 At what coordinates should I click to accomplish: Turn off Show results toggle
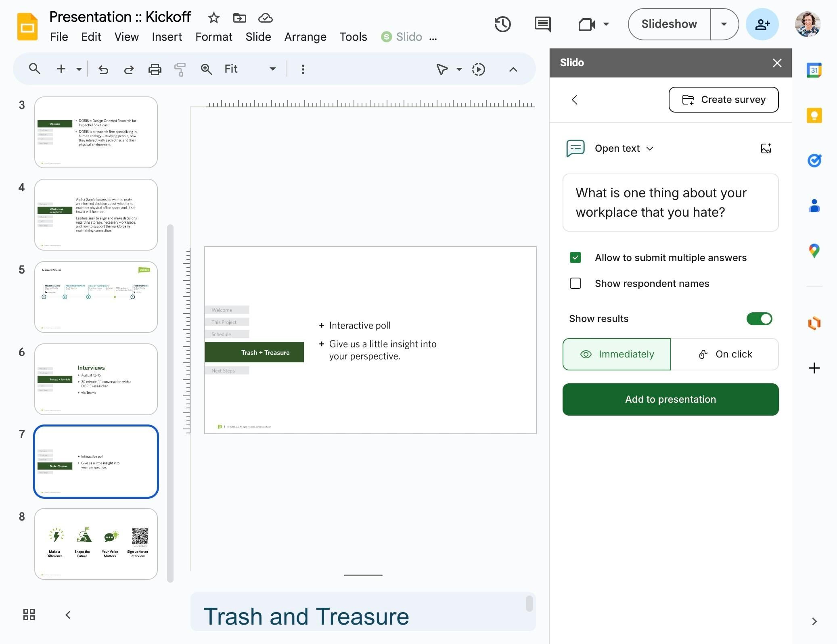point(759,319)
